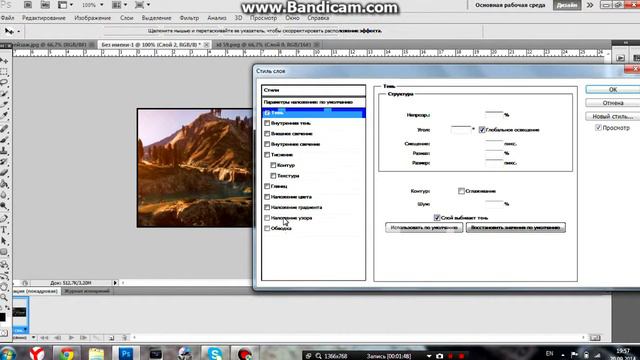Select the Дизайн workspace

tap(567, 5)
